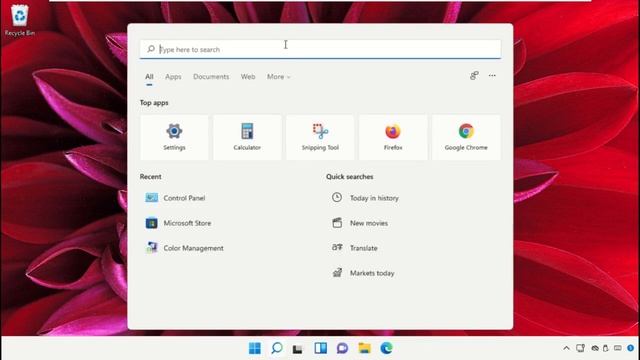Image resolution: width=640 pixels, height=360 pixels.
Task: Open Task View on taskbar
Action: pos(298,349)
